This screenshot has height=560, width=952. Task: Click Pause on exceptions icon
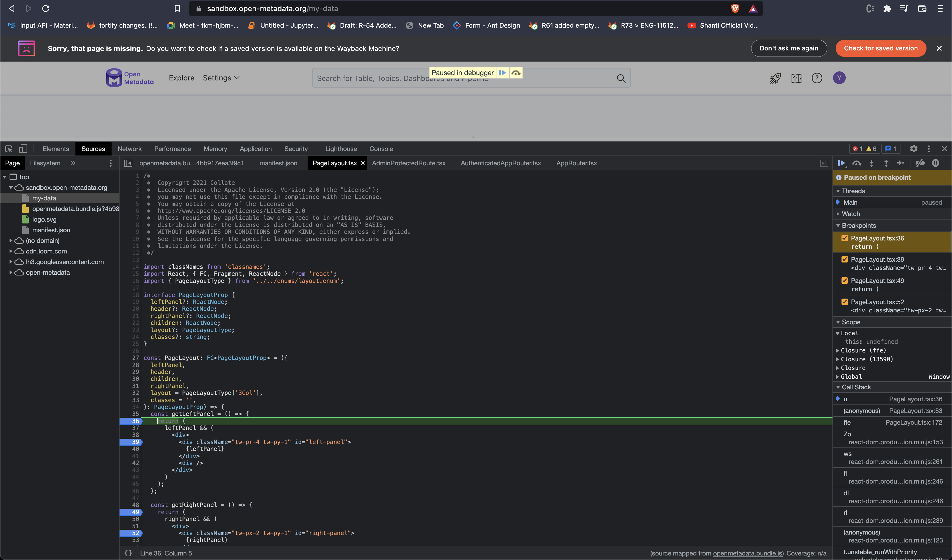coord(935,163)
